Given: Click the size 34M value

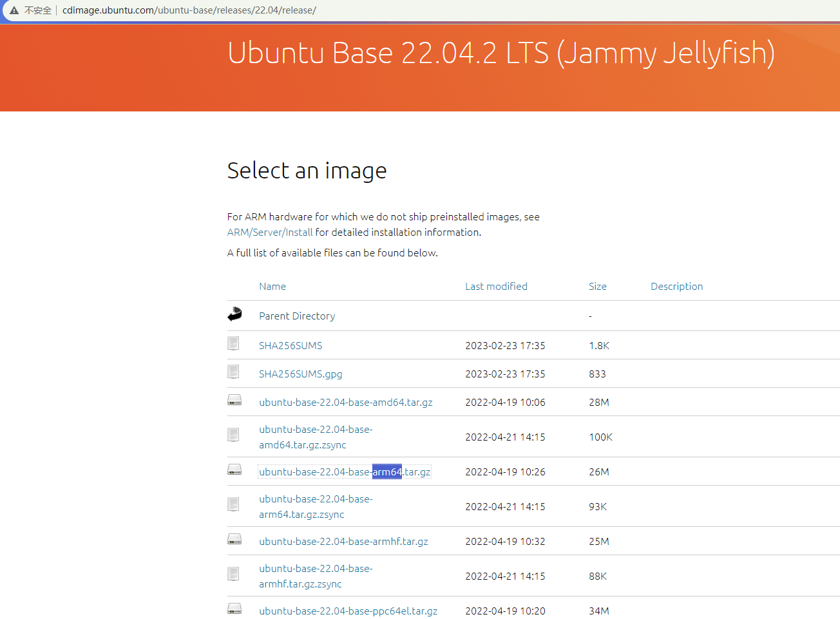Looking at the screenshot, I should [x=599, y=611].
